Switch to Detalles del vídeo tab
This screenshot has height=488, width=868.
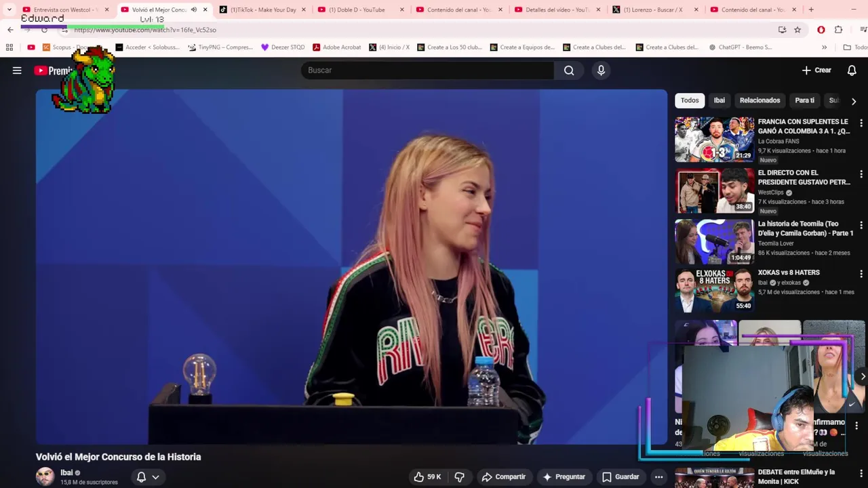[x=556, y=9]
